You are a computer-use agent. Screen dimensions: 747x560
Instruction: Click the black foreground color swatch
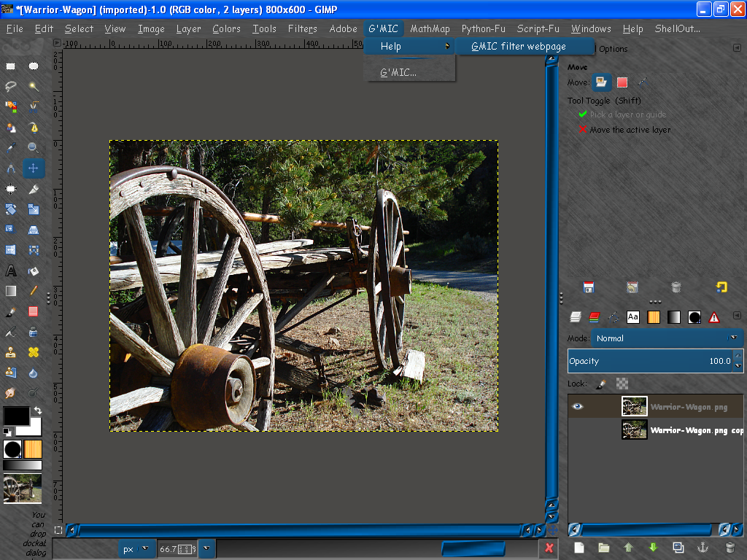coord(16,415)
